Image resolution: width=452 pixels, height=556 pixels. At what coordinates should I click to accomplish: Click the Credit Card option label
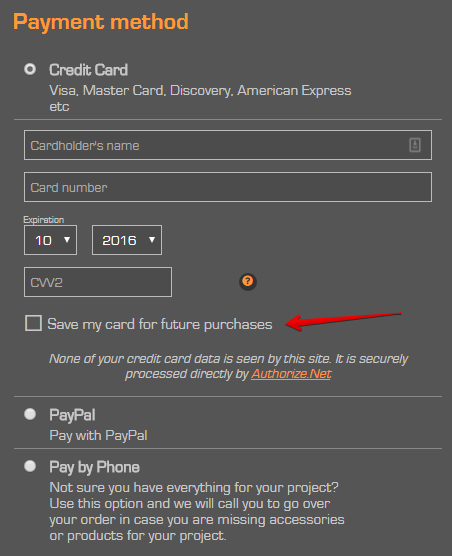pyautogui.click(x=89, y=70)
